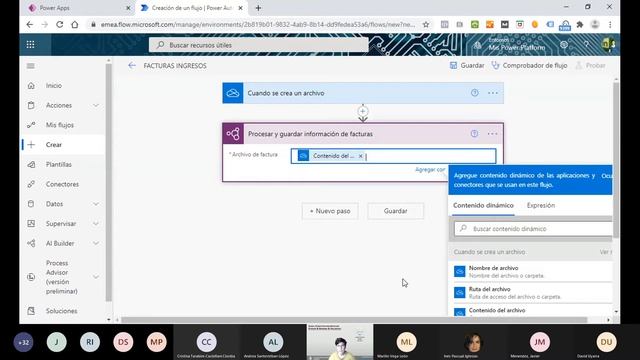Switch to the Expresión tab

[541, 206]
